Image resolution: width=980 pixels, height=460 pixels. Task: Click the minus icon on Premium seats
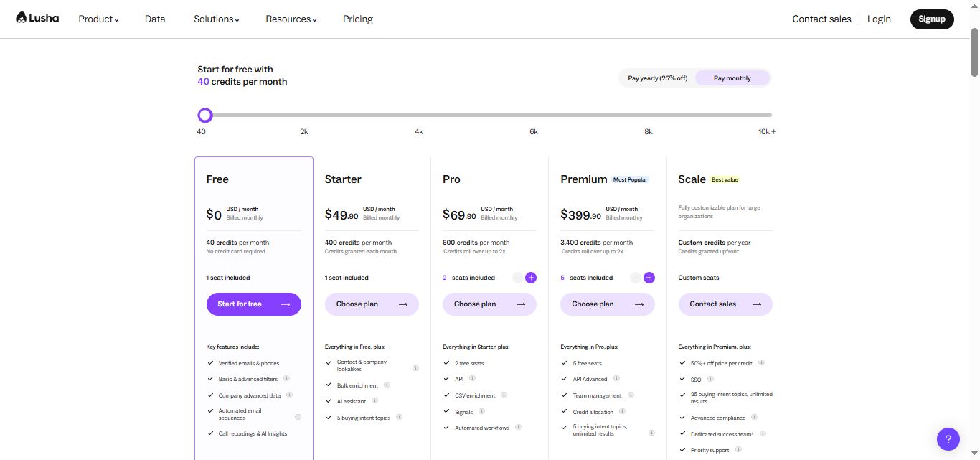[635, 278]
